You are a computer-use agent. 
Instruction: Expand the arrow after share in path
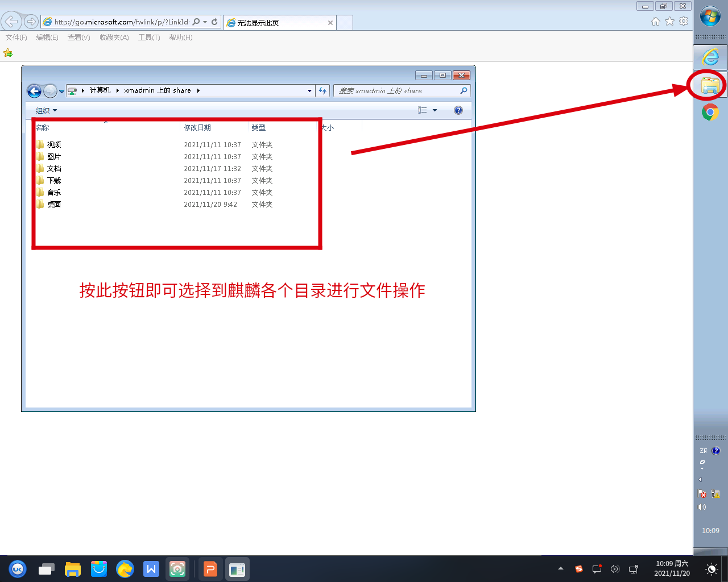tap(198, 90)
